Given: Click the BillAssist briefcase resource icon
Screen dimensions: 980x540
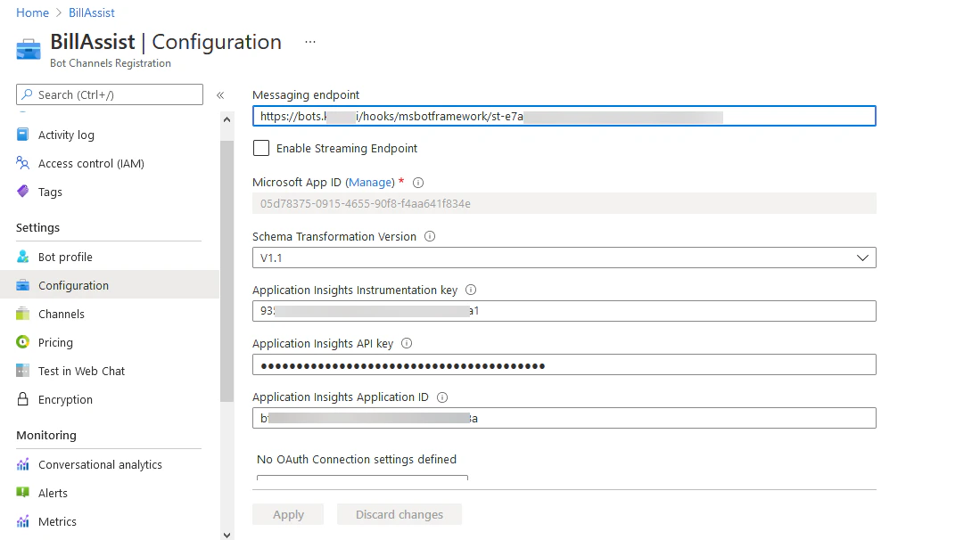Looking at the screenshot, I should click(x=29, y=49).
